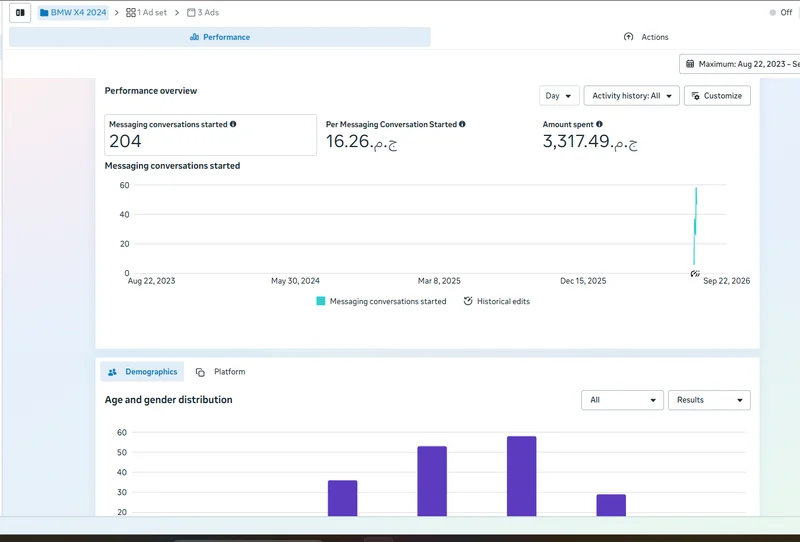Viewport: 800px width, 542px height.
Task: Click the Age and gender distribution heading
Action: pyautogui.click(x=168, y=400)
